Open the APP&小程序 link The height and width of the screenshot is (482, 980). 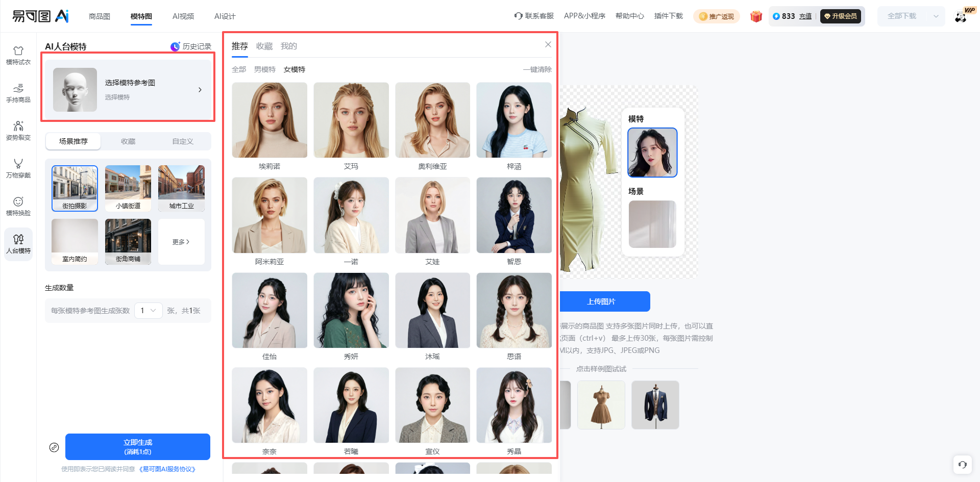(584, 16)
